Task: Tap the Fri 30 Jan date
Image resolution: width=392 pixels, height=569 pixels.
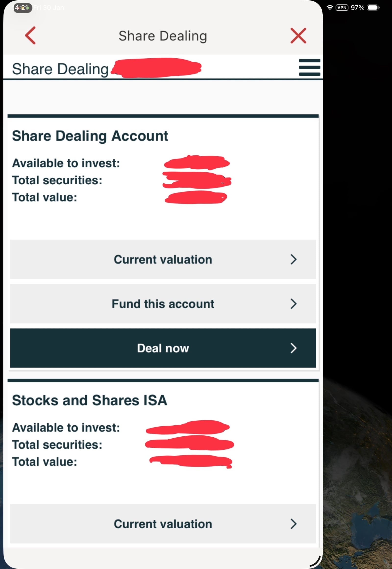Action: point(49,8)
